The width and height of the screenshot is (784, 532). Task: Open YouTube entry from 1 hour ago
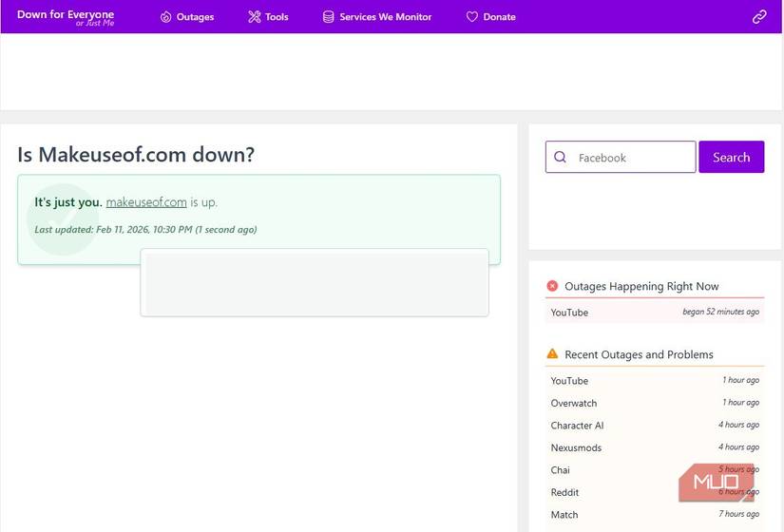655,381
